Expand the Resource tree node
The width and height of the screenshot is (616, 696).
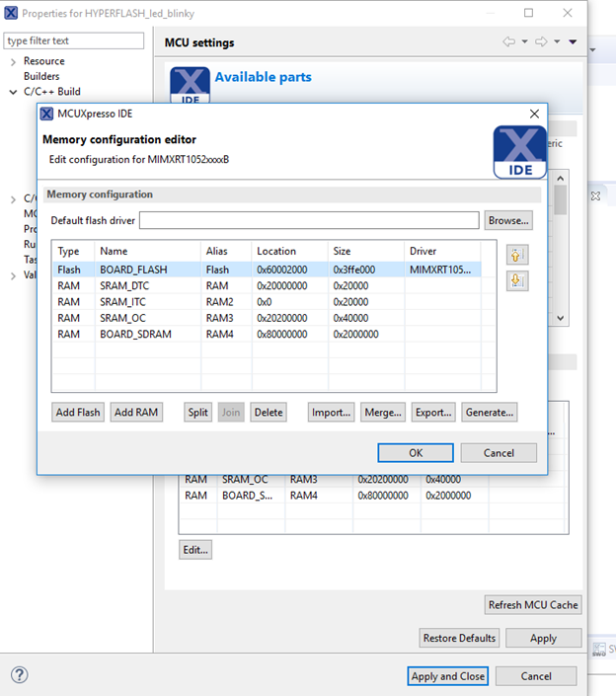click(13, 61)
